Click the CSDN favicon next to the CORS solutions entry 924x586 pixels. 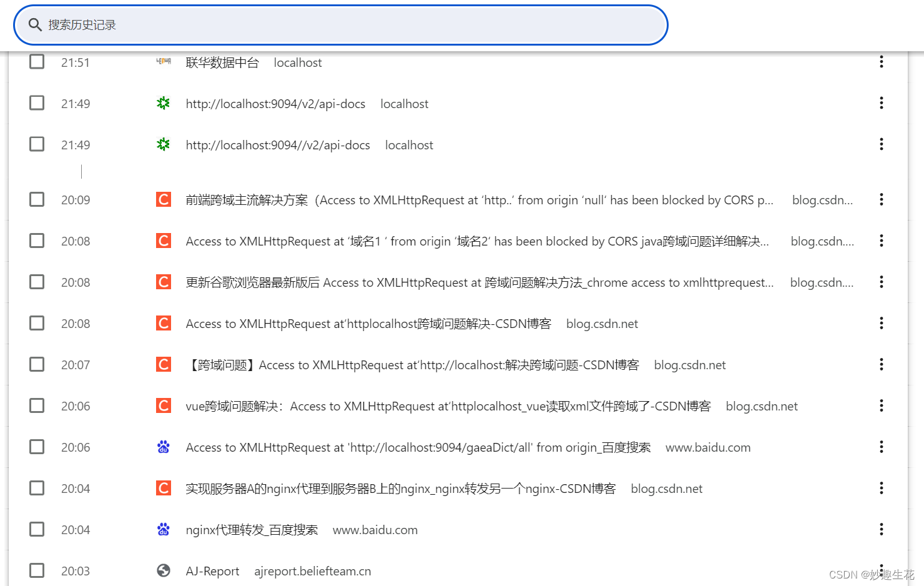pyautogui.click(x=163, y=199)
